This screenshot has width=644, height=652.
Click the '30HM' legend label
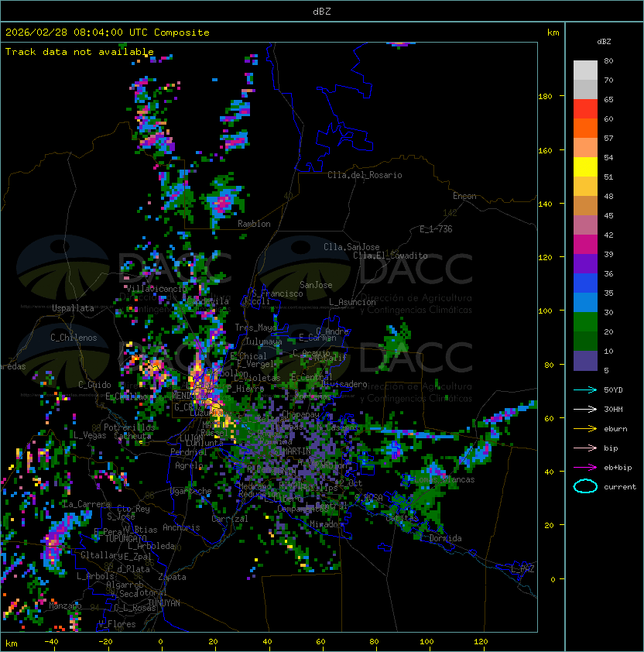(613, 409)
